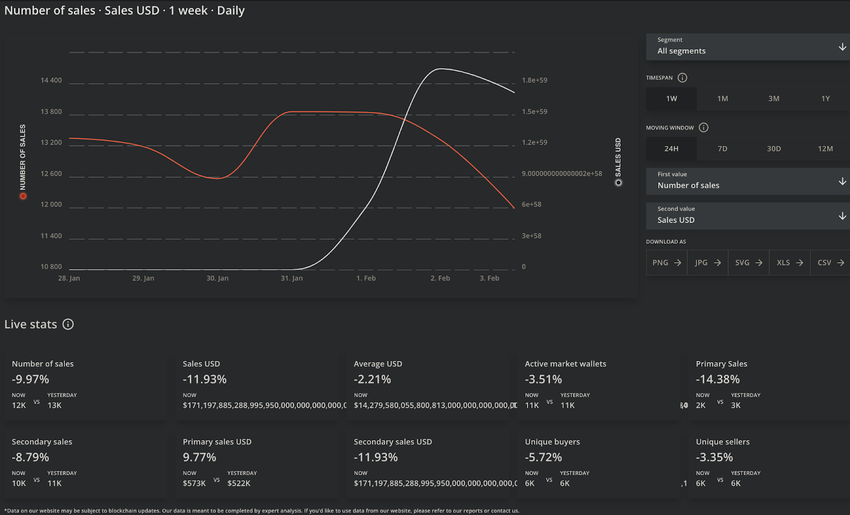Viewport: 850px width, 515px height.
Task: Download the chart as JPG
Action: 708,262
